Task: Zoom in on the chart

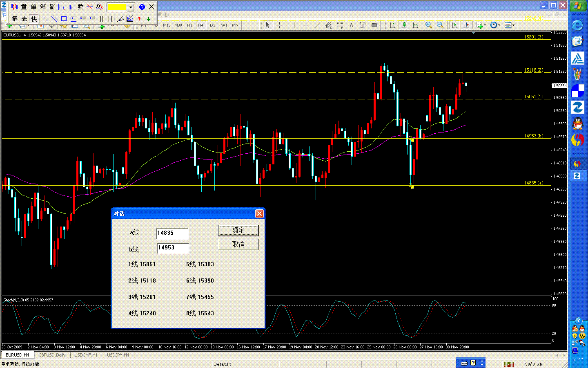Action: pos(428,25)
